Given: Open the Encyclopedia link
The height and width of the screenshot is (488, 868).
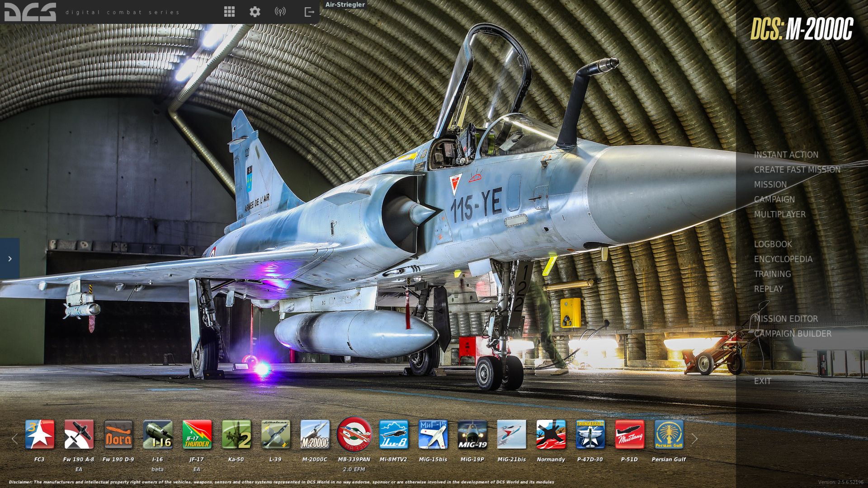Looking at the screenshot, I should click(x=783, y=259).
